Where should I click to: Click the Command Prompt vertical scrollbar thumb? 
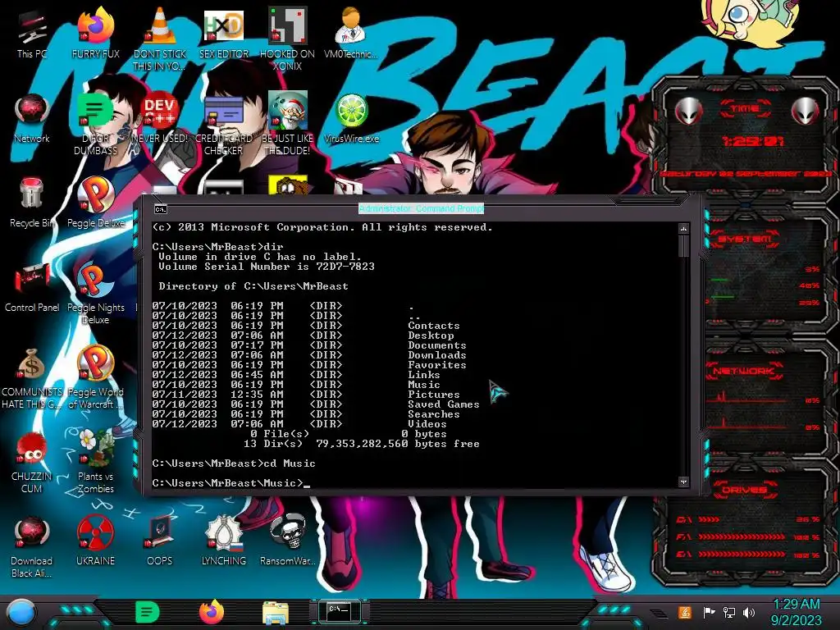point(683,246)
